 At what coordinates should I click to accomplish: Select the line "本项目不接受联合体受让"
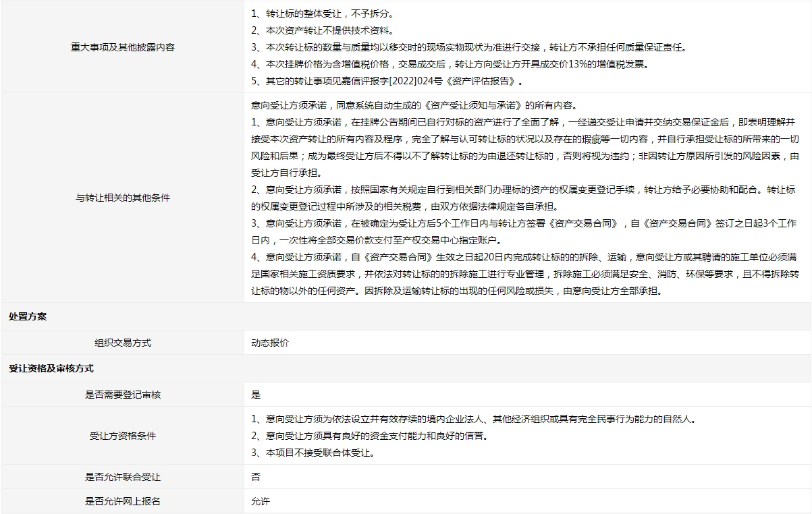tap(313, 453)
